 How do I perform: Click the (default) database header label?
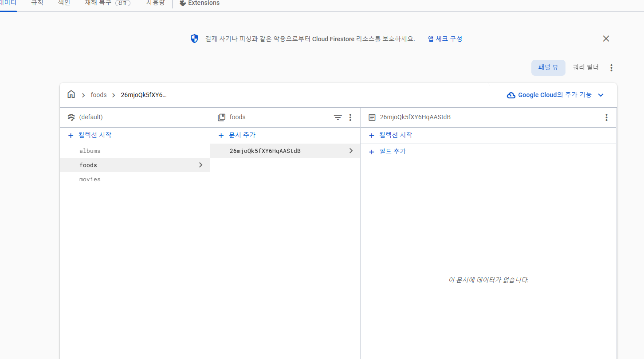coord(91,117)
